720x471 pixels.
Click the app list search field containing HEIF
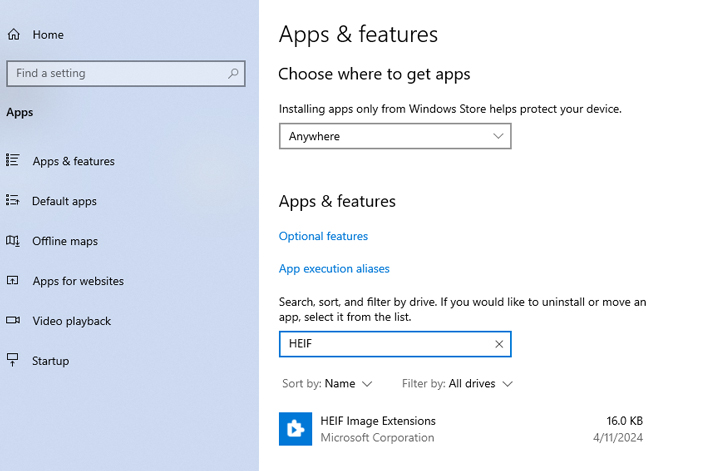pyautogui.click(x=385, y=344)
